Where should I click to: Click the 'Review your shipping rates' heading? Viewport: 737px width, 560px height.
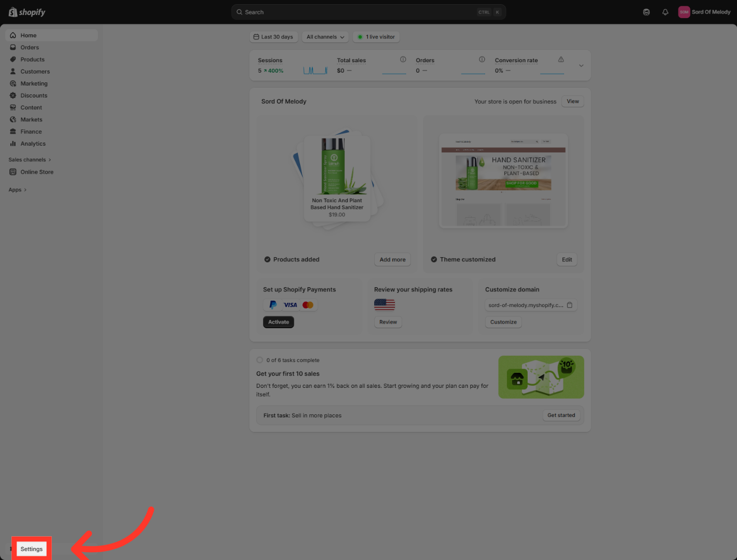(x=413, y=290)
